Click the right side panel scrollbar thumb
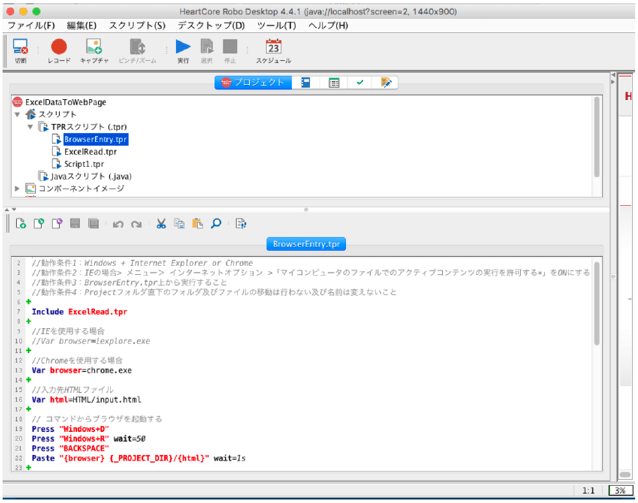The image size is (638, 503). point(625,475)
